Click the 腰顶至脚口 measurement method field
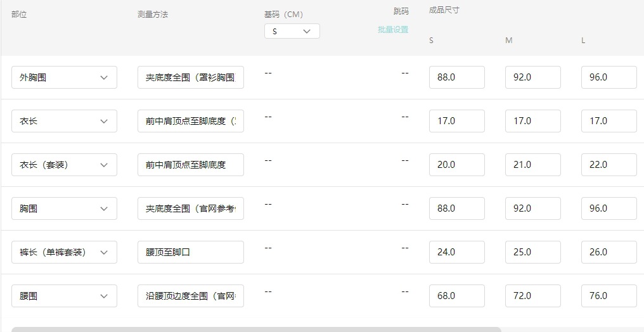 [190, 252]
